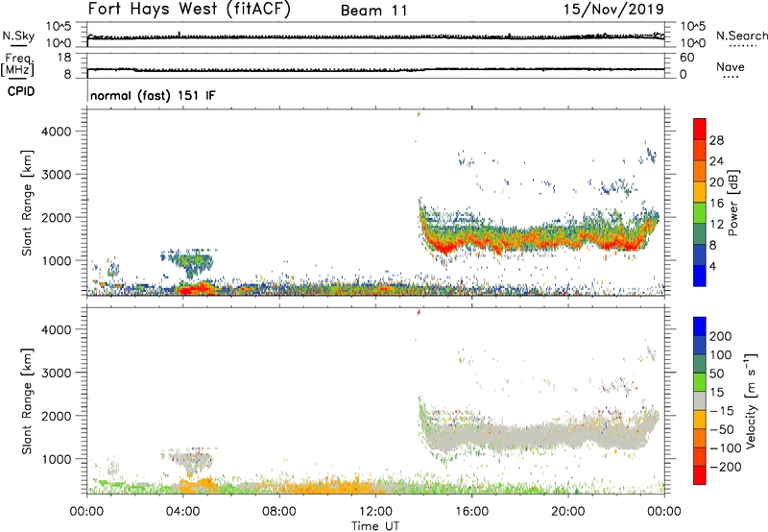Click the gray band of the velocity color bar
This screenshot has width=768, height=532.
tap(700, 401)
